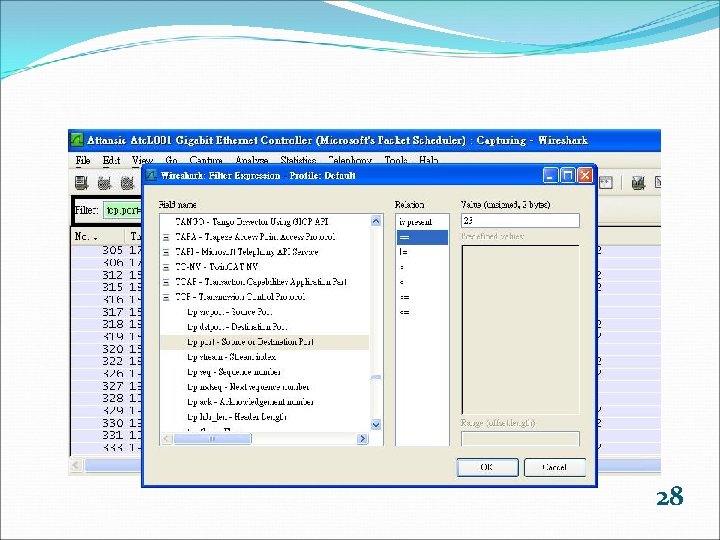Viewport: 720px width, 540px height.
Task: Open the Edit menu
Action: click(x=111, y=160)
